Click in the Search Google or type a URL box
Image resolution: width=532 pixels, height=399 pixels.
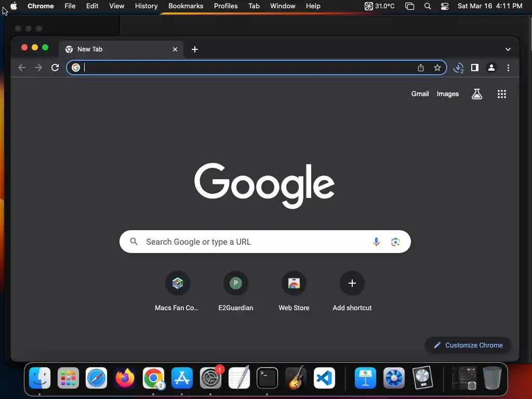(265, 242)
